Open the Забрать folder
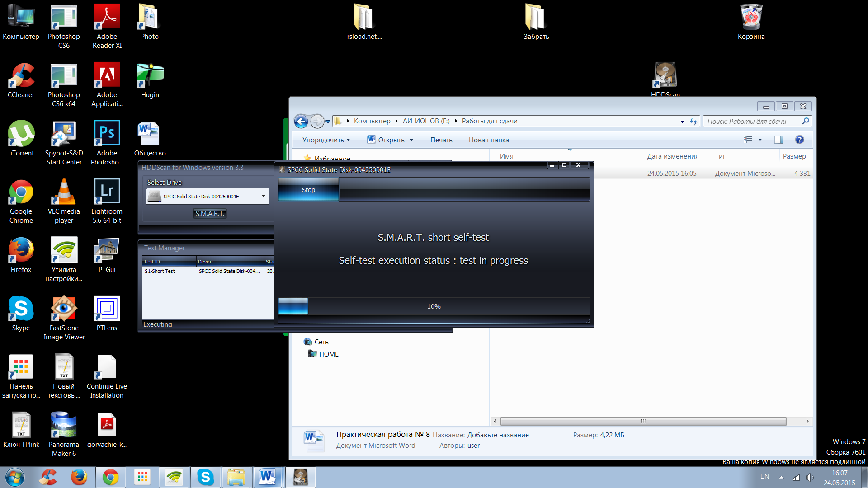 pyautogui.click(x=536, y=22)
